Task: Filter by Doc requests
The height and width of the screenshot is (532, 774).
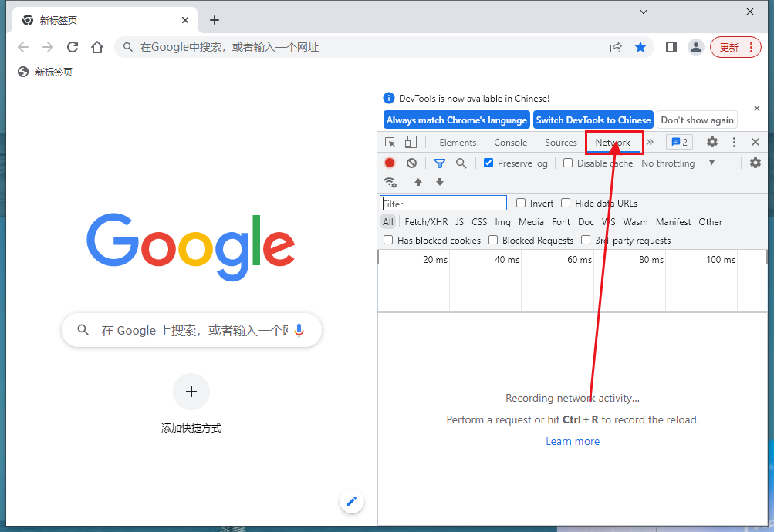Action: click(586, 222)
